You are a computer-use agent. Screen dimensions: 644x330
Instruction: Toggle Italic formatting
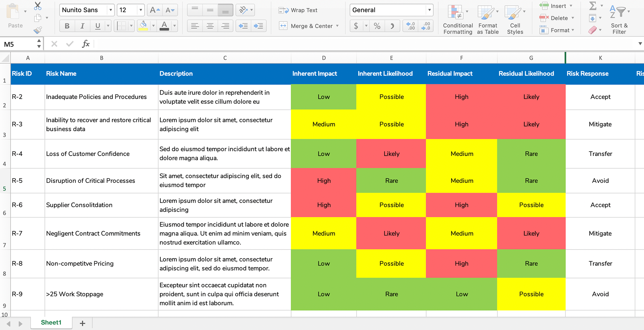(82, 26)
